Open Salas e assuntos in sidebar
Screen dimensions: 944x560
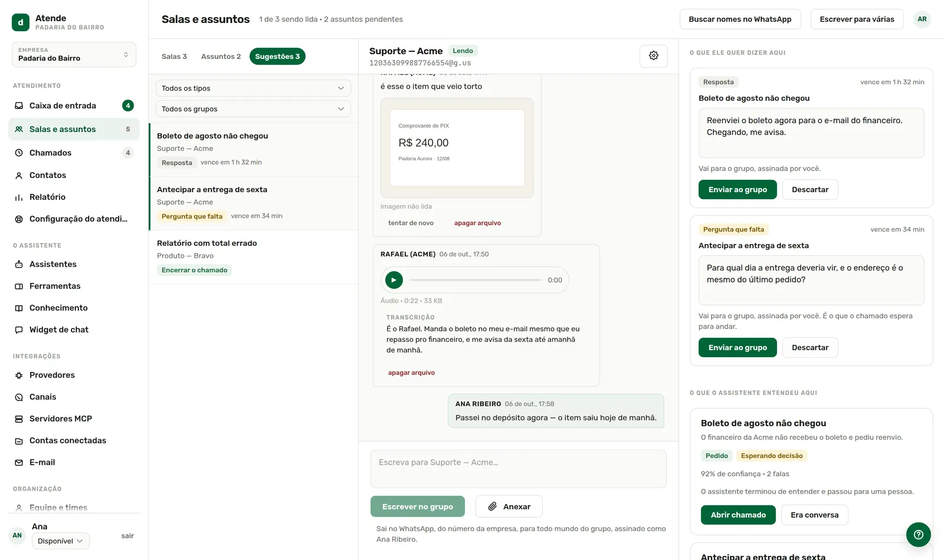coord(74,129)
